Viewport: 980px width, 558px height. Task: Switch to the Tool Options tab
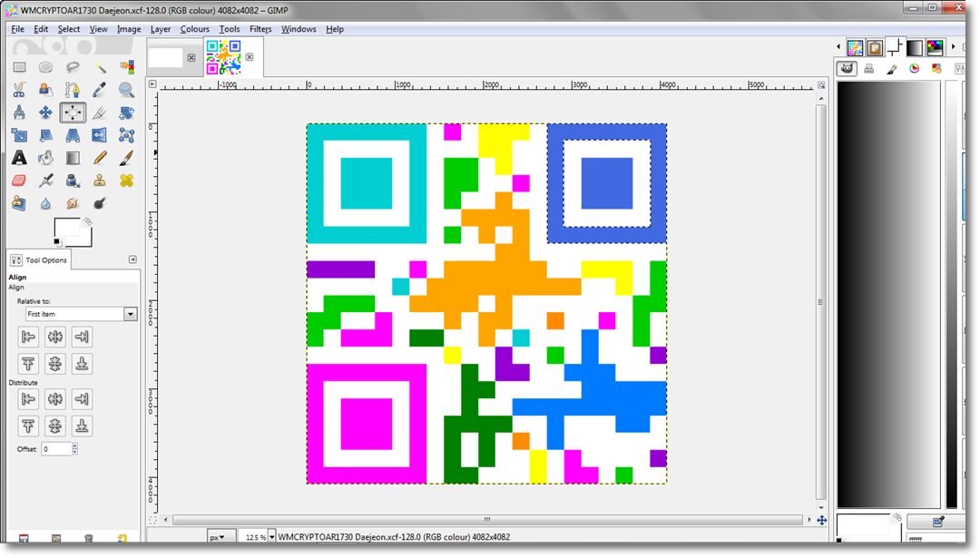coord(39,259)
